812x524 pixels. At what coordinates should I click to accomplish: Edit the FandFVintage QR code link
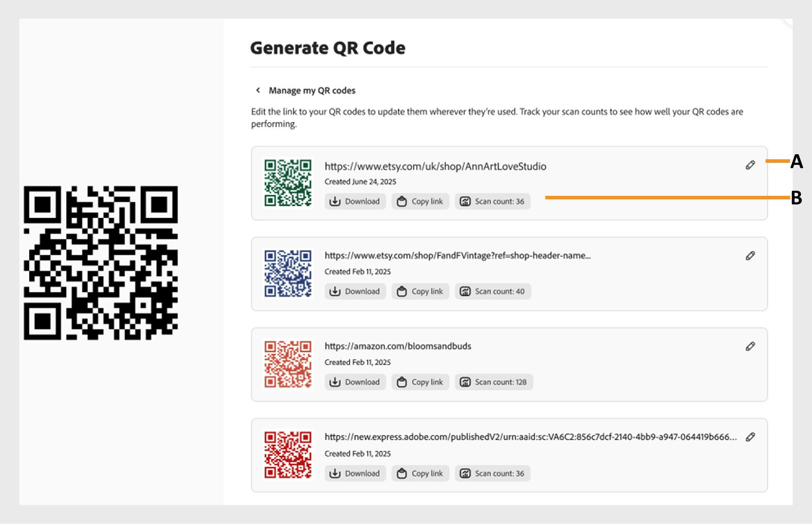click(x=750, y=256)
